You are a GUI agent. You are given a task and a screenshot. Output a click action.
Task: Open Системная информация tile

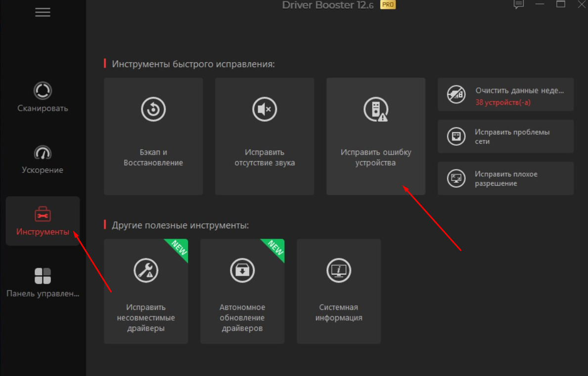point(339,292)
